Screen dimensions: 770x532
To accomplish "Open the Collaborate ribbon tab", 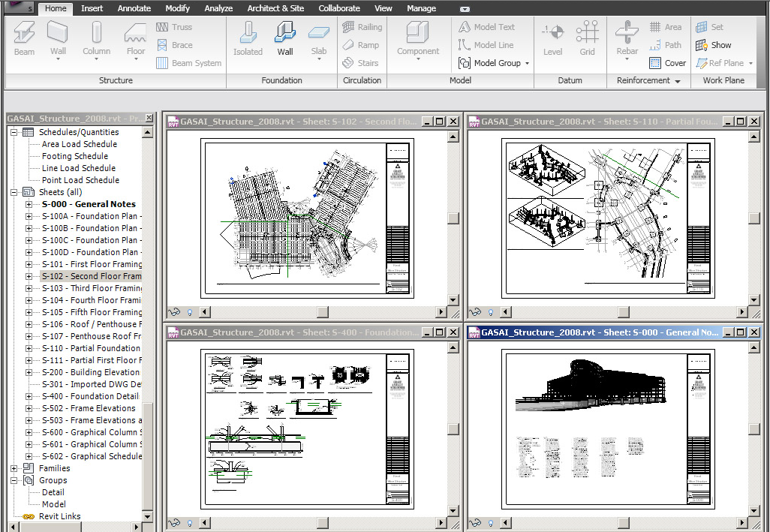I will (338, 8).
